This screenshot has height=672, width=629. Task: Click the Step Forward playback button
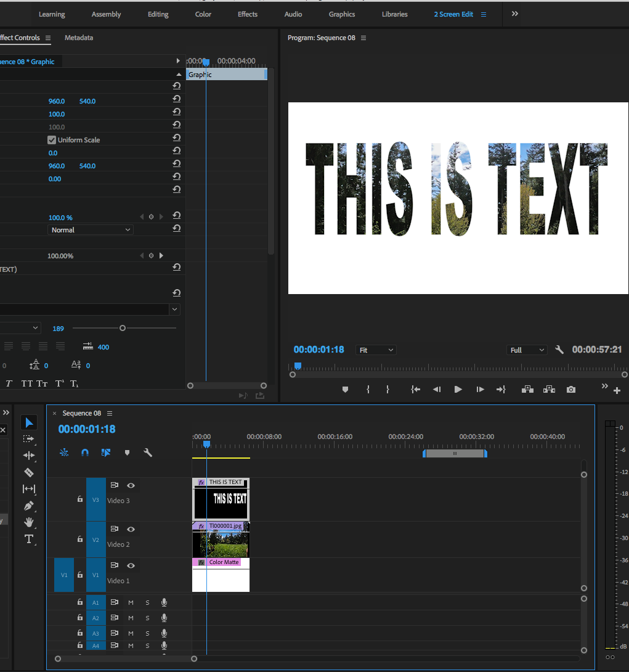[x=480, y=389]
